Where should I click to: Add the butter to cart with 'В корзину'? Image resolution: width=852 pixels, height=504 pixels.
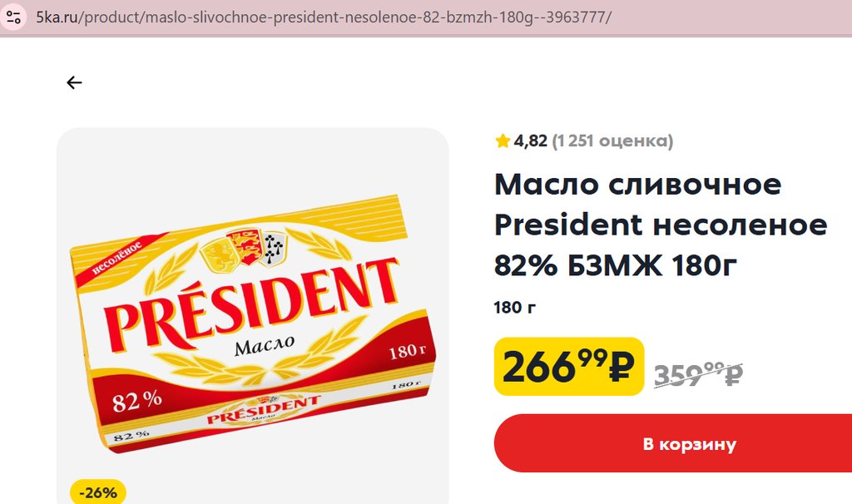pos(689,444)
